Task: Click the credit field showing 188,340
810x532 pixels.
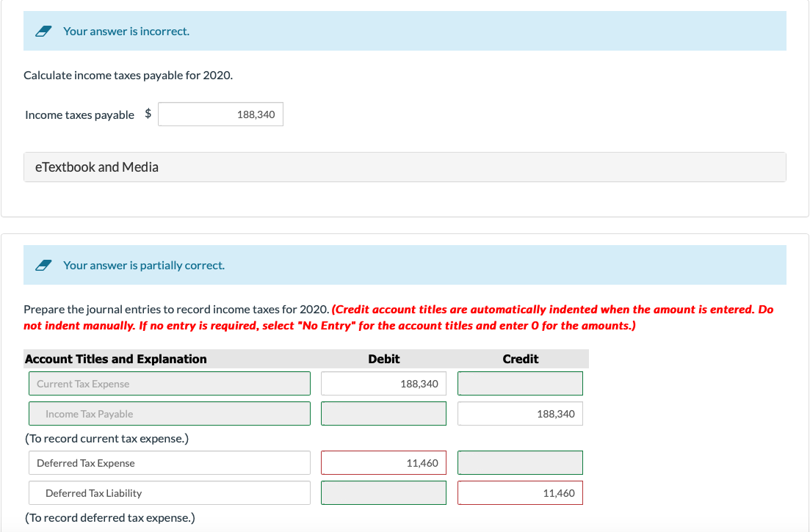Action: (x=520, y=413)
